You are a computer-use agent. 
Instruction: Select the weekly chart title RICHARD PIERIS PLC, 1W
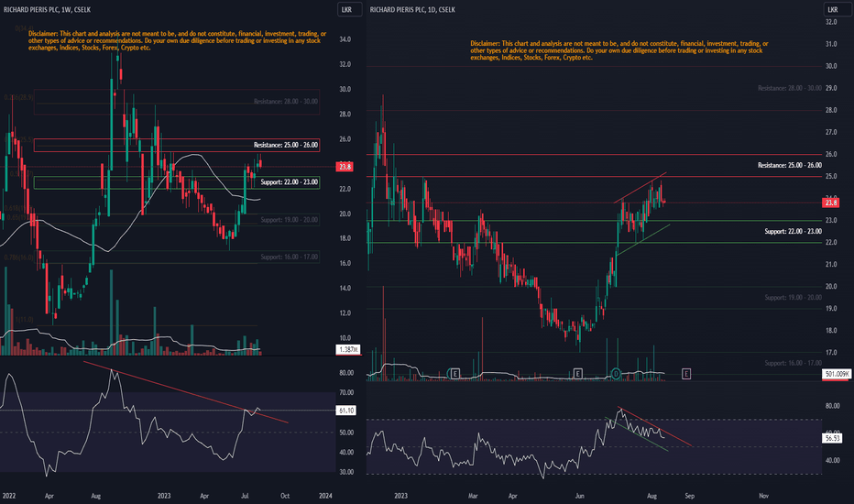(47, 10)
